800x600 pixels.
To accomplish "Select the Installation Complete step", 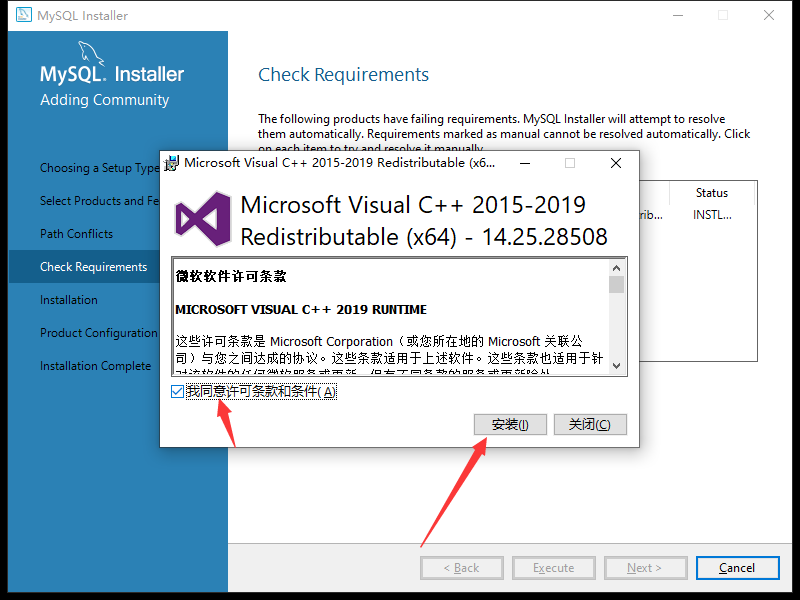I will coord(95,366).
